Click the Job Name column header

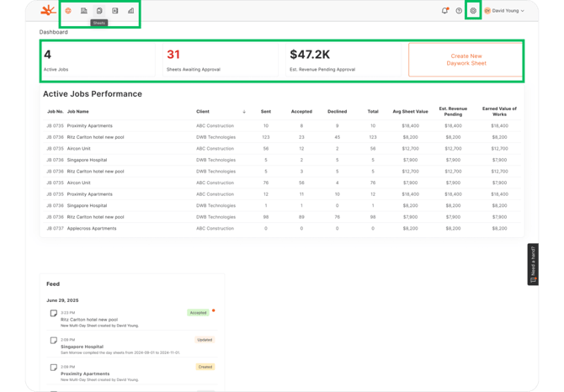(x=78, y=111)
